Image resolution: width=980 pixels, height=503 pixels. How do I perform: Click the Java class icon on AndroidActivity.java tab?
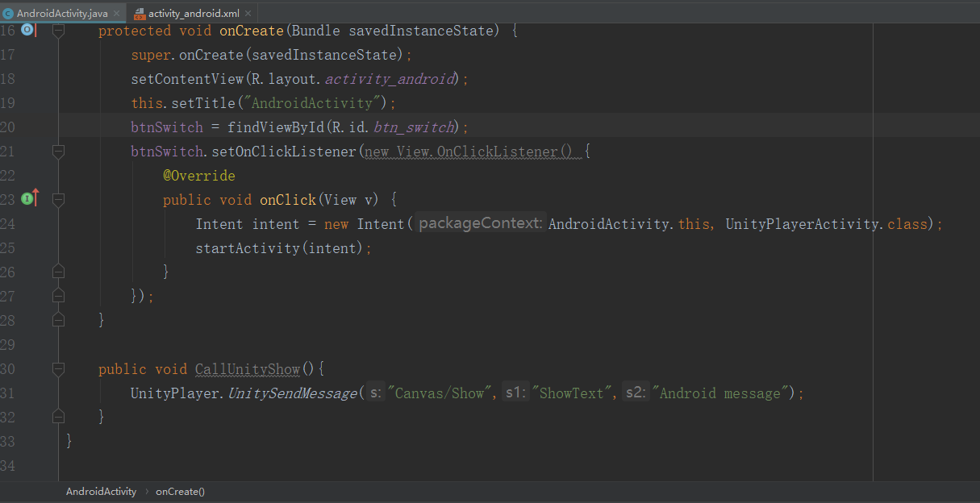9,13
